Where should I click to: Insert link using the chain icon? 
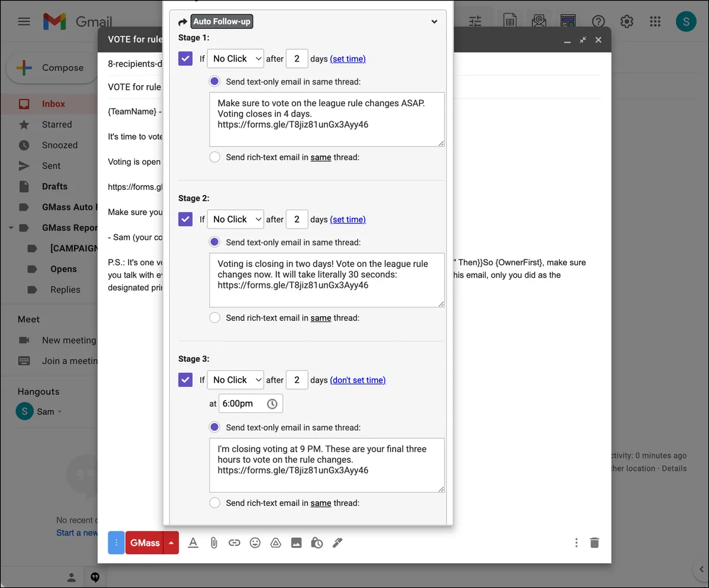(235, 542)
